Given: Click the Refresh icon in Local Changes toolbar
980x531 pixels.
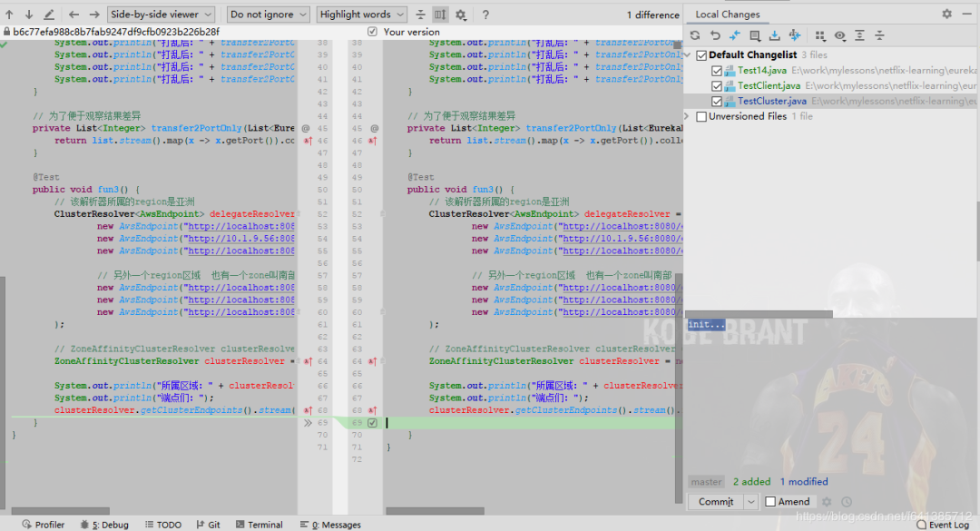Looking at the screenshot, I should pos(695,35).
